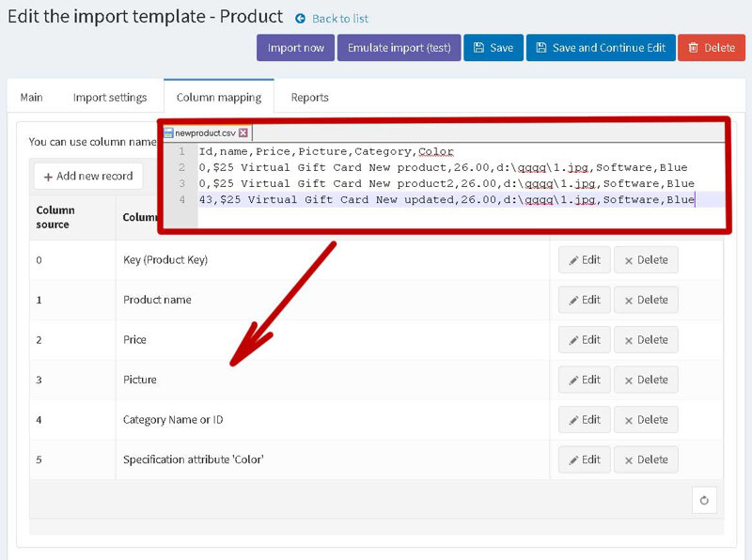Open the Reports tab
Screen dimensions: 752x560
point(310,98)
